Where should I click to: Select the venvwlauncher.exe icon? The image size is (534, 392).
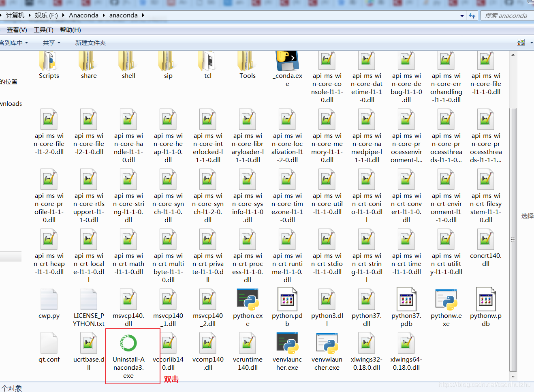[x=327, y=343]
